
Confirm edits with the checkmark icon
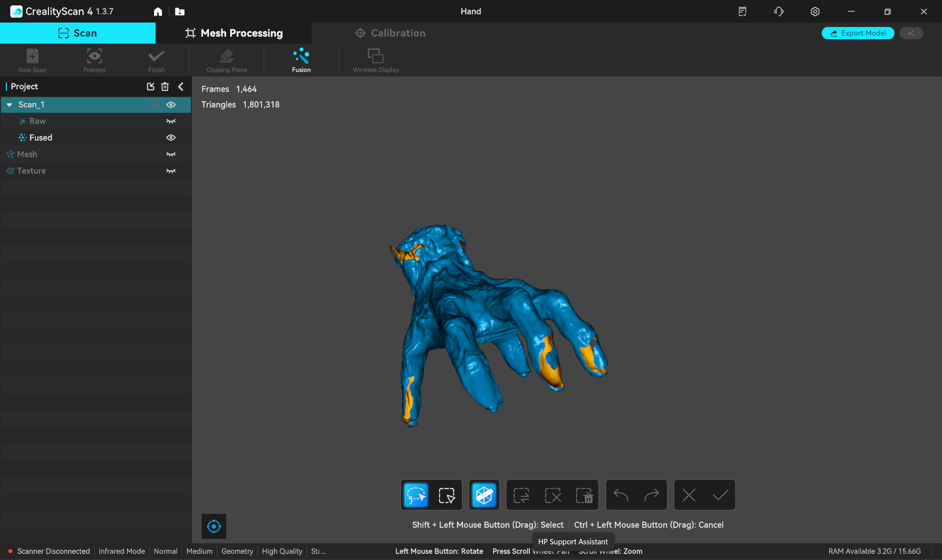coord(720,495)
